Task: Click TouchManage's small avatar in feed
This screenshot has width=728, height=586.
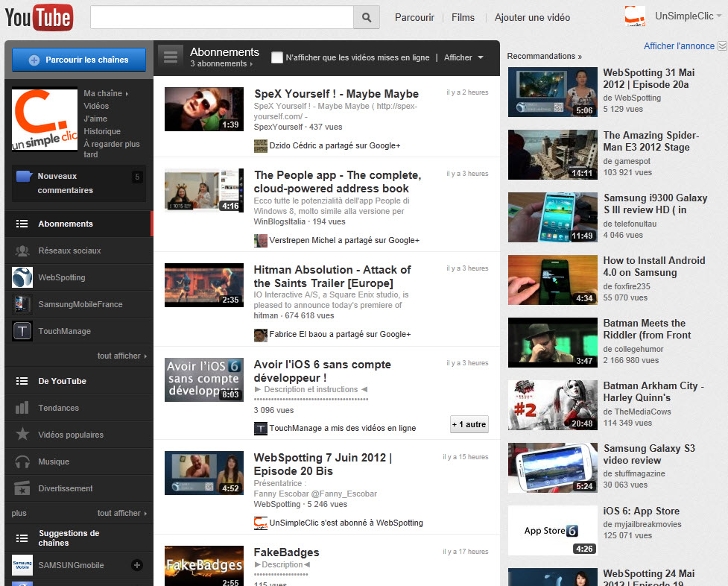Action: (x=261, y=429)
